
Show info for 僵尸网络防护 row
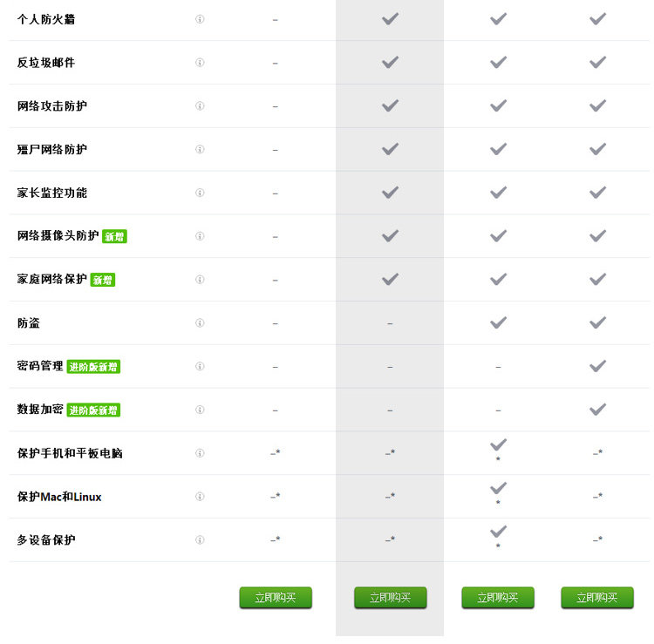pyautogui.click(x=200, y=150)
